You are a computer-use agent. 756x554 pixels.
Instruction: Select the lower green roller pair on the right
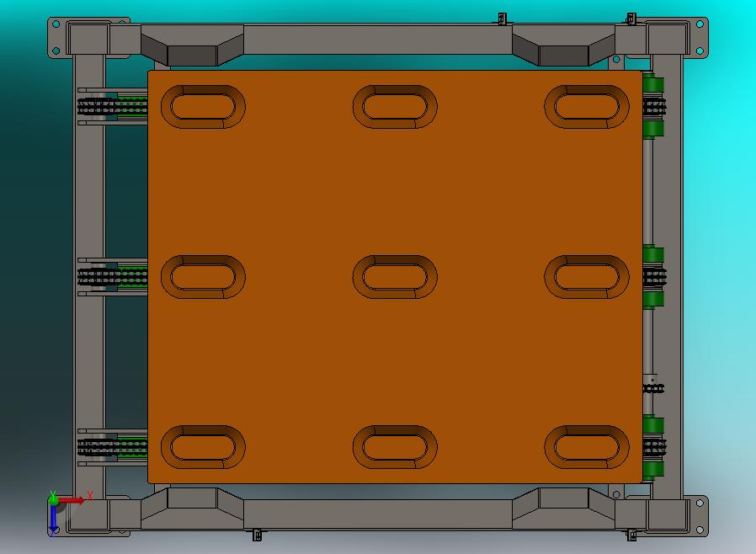point(653,447)
